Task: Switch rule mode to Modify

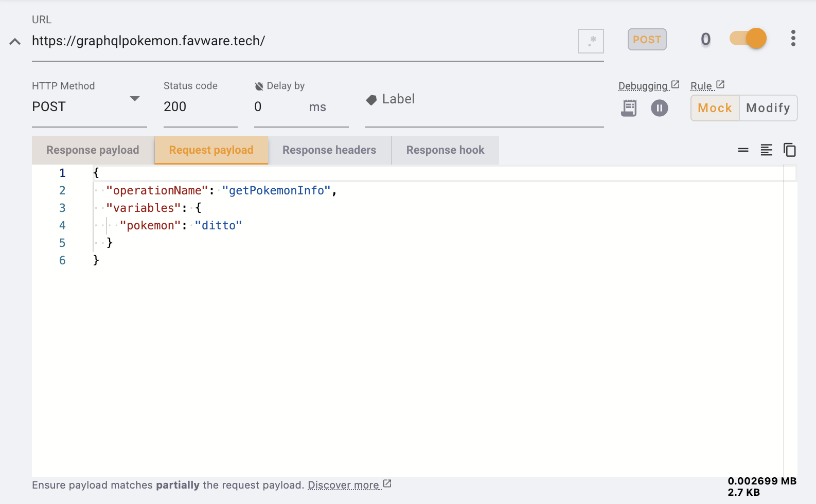Action: [x=768, y=108]
